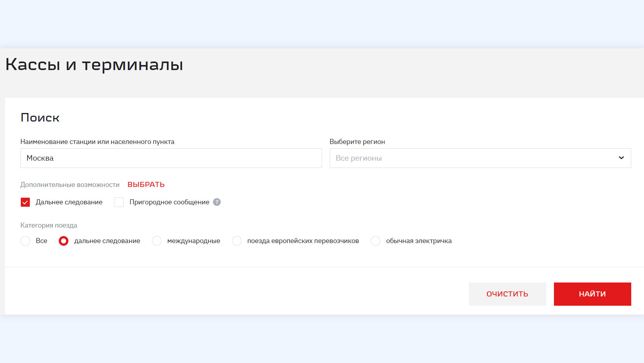Click the region dropdown chevron arrow

tap(621, 158)
